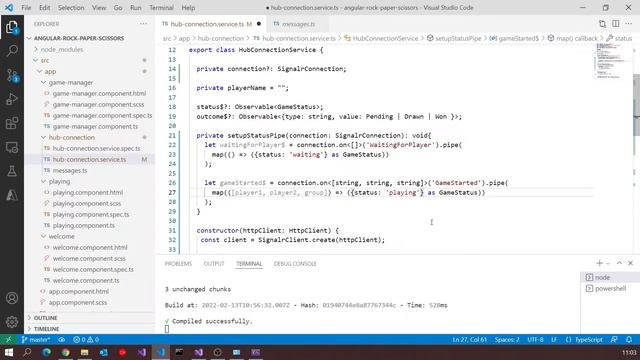Open Chrome from the taskbar
Screen dimensions: 640x360
pyautogui.click(x=65, y=352)
